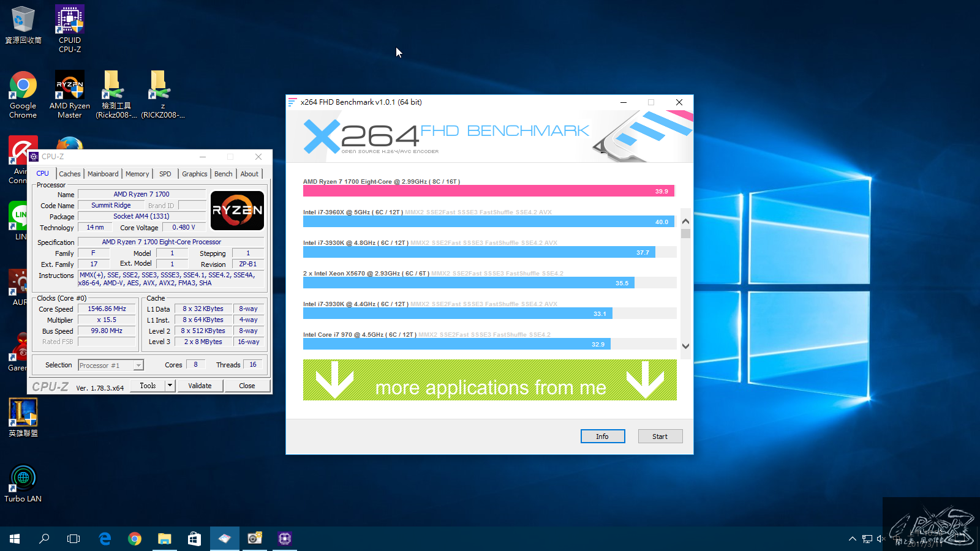Select the 英雄聯盟 game desktop shortcut
This screenshot has width=980, height=551.
[x=23, y=417]
